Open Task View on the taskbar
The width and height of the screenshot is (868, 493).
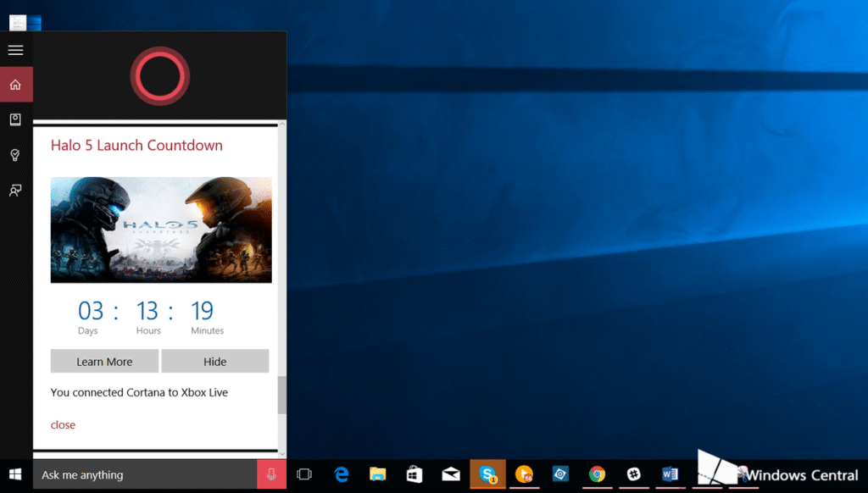pyautogui.click(x=304, y=474)
